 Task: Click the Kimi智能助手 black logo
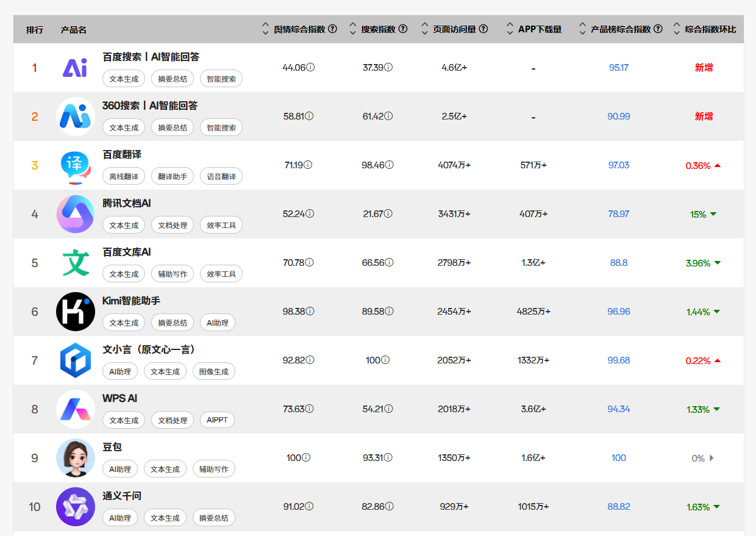pos(76,312)
